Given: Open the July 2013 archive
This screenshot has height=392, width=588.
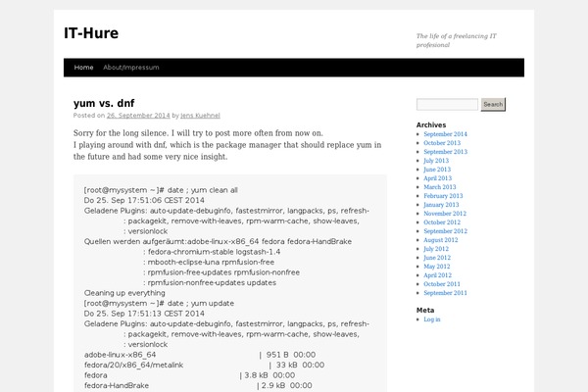Looking at the screenshot, I should (x=436, y=161).
